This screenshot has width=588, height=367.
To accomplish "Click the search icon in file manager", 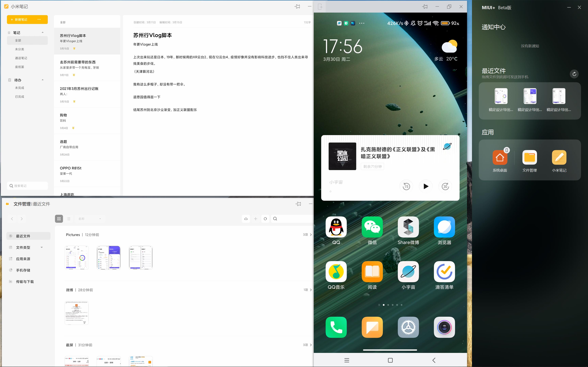I will coord(275,219).
